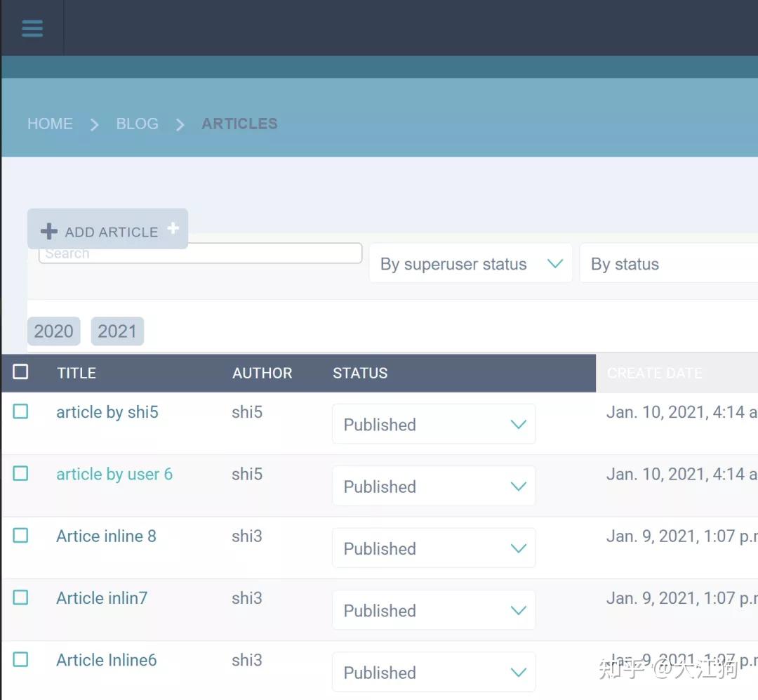
Task: Click the By superuser status dropdown arrow
Action: pos(555,264)
